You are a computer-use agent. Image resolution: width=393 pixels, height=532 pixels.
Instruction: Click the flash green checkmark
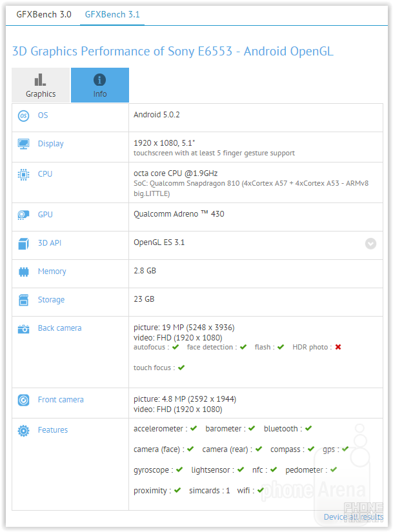(x=281, y=347)
